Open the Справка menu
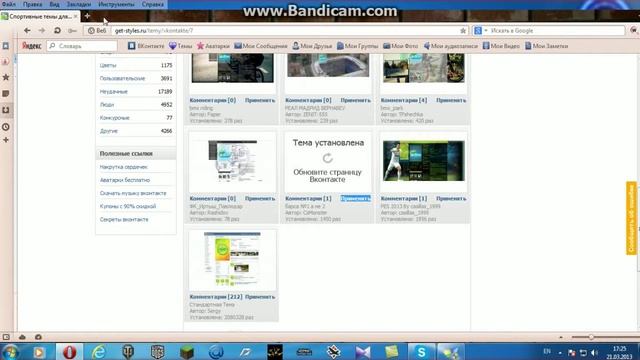Screen dimensions: 640x360 click(153, 4)
